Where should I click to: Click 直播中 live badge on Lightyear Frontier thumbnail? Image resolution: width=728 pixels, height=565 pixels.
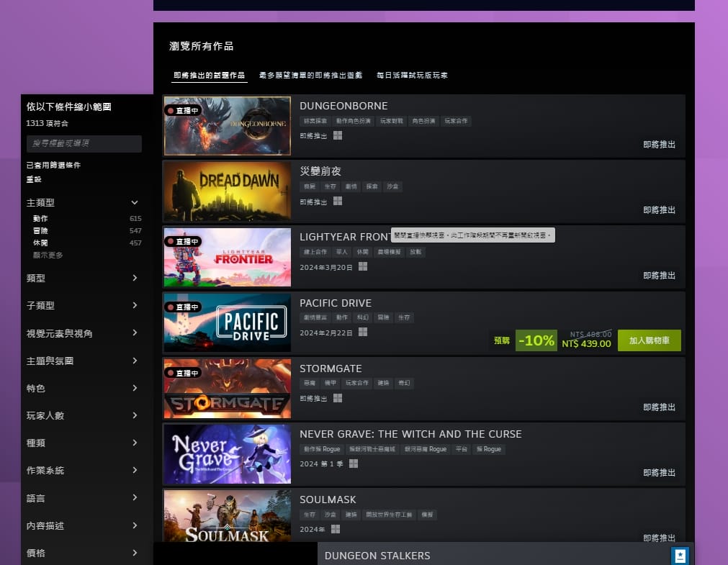pos(183,241)
